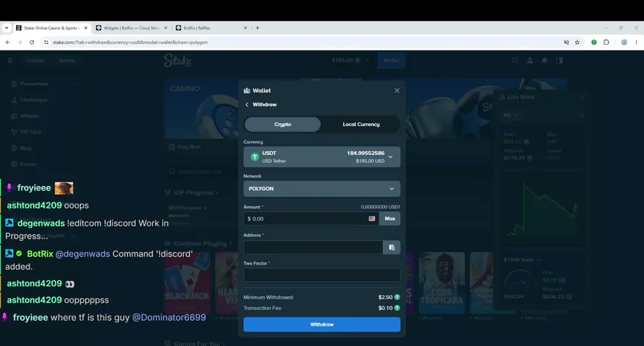Viewport: 644px width, 346px height.
Task: Select the Casino tab in Stake header
Action: pyautogui.click(x=35, y=61)
